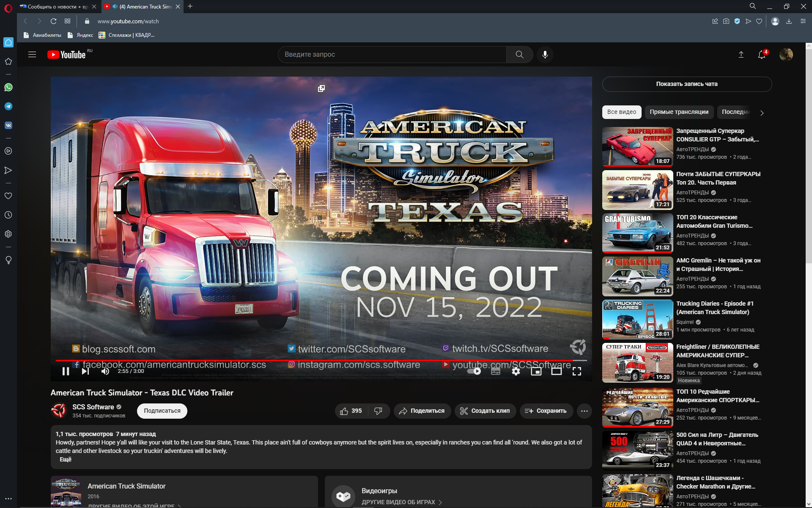Take page snapshot with camera icon
The height and width of the screenshot is (508, 812).
click(x=726, y=21)
